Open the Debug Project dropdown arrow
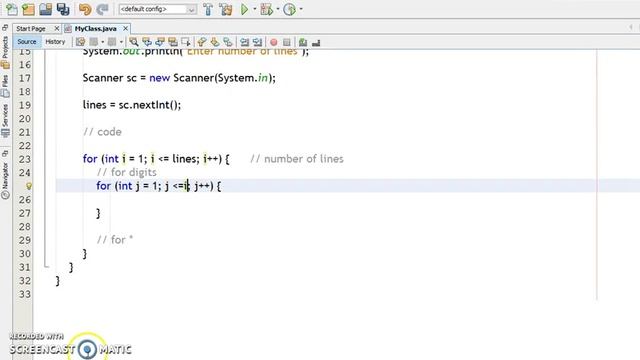Image resolution: width=640 pixels, height=360 pixels. point(278,9)
